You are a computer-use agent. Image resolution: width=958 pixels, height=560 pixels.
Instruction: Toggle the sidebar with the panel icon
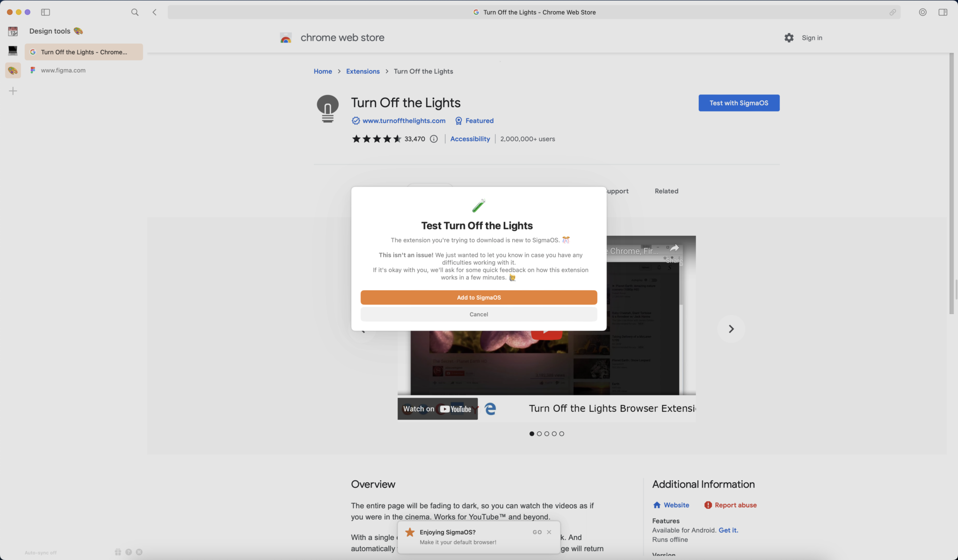click(x=45, y=12)
